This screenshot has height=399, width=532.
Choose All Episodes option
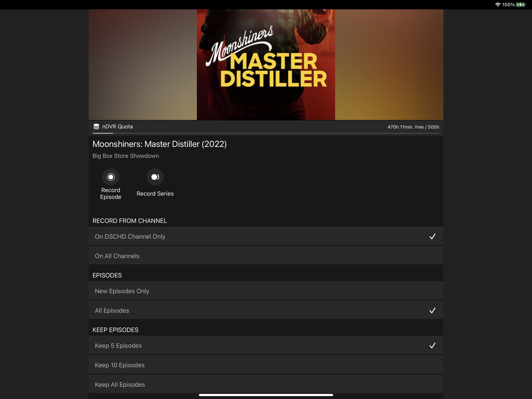[x=266, y=310]
